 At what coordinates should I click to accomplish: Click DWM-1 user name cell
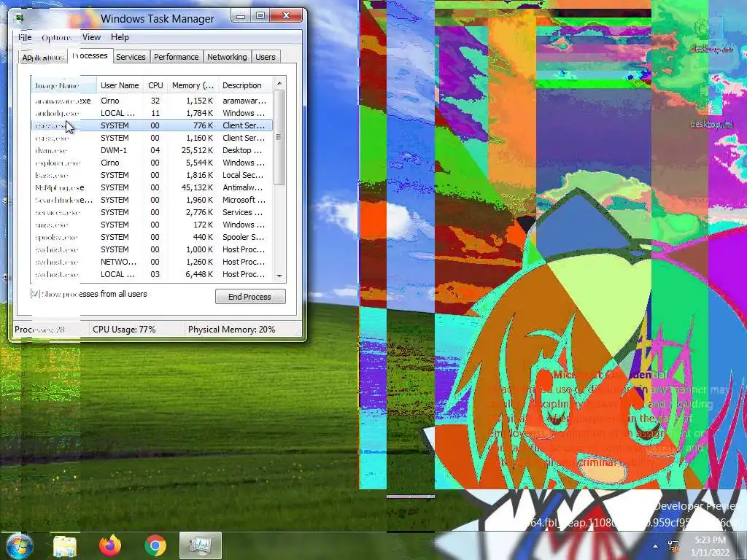114,150
